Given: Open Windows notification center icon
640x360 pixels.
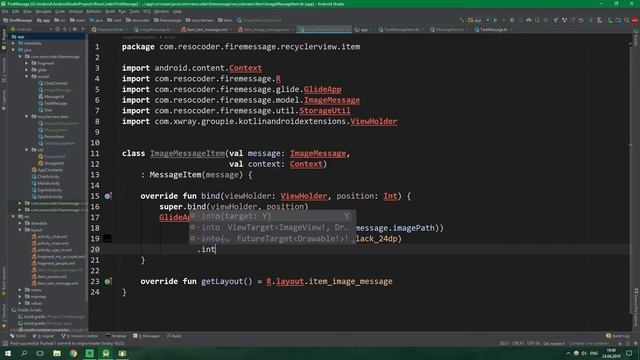Looking at the screenshot, I should (x=629, y=353).
